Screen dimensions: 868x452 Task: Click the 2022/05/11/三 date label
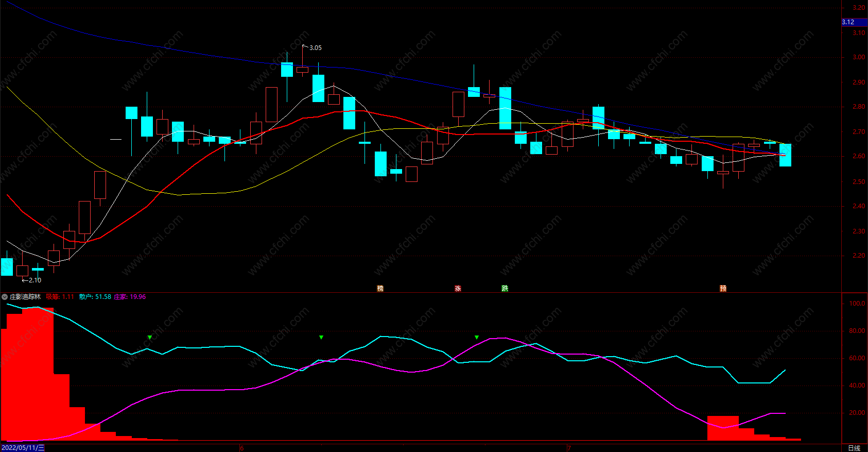pos(23,448)
